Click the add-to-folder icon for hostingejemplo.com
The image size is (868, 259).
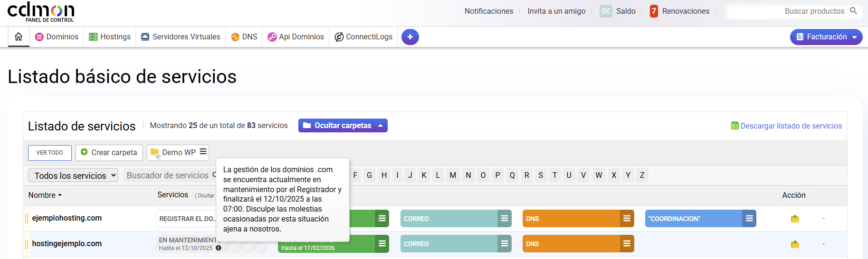pyautogui.click(x=795, y=244)
